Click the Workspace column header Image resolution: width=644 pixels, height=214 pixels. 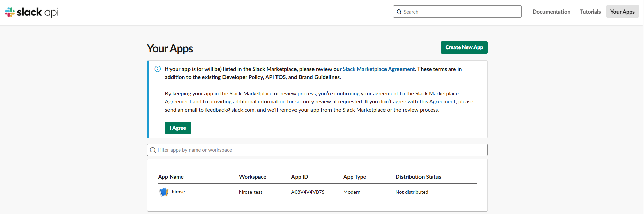[x=253, y=177]
